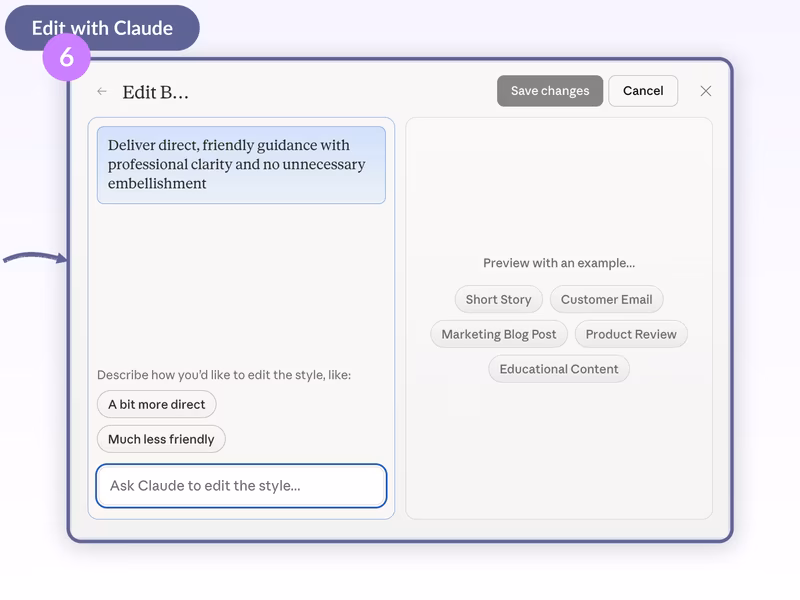800x600 pixels.
Task: Click 'Describe how you'd like to edit' label
Action: [224, 375]
